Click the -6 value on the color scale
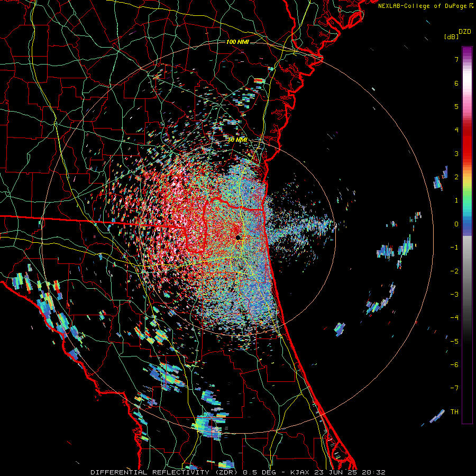 pos(454,364)
